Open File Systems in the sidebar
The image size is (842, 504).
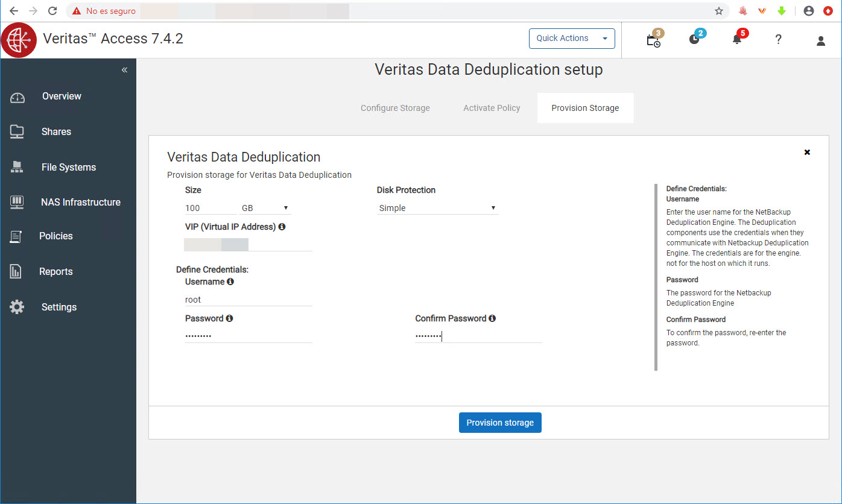68,168
